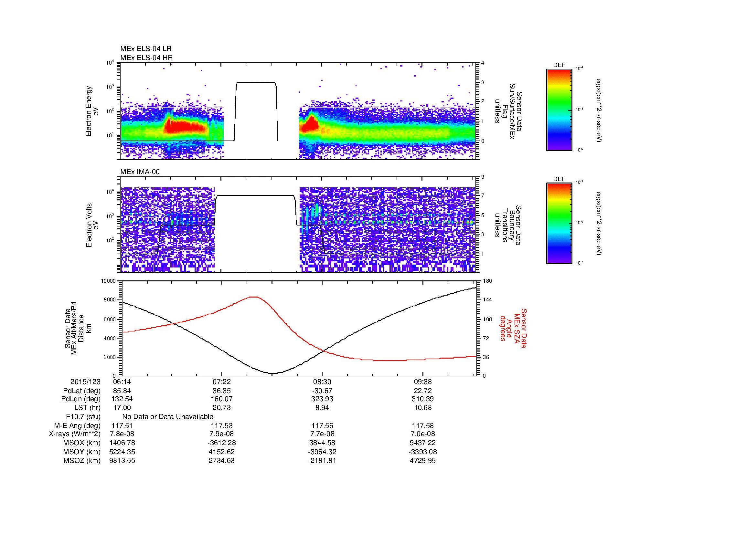Click the 'Electron Volts eV' axis label
Viewport: 756px width, 534px height.
click(x=92, y=225)
